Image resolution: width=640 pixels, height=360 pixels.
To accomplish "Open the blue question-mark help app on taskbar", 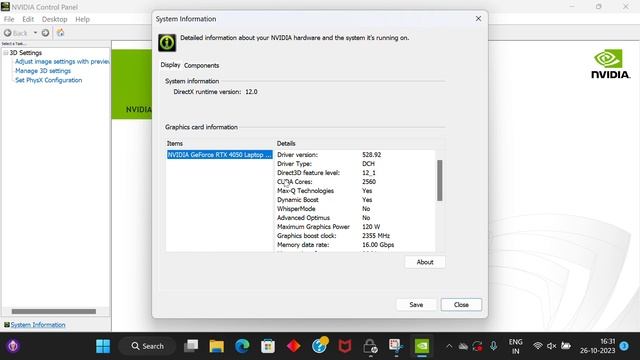I will (320, 345).
